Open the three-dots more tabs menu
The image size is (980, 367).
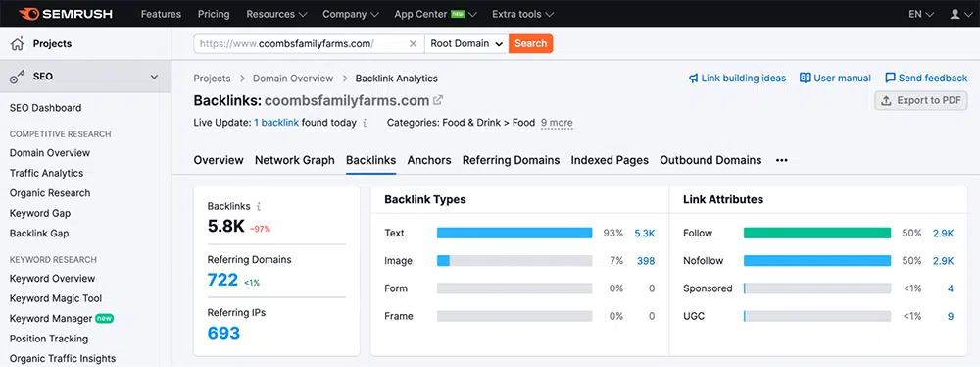(781, 160)
